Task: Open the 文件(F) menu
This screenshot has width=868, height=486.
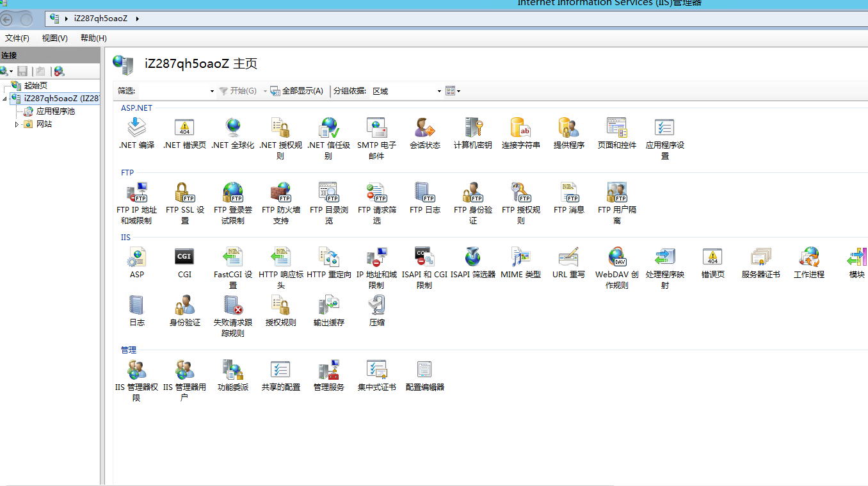Action: [x=17, y=38]
